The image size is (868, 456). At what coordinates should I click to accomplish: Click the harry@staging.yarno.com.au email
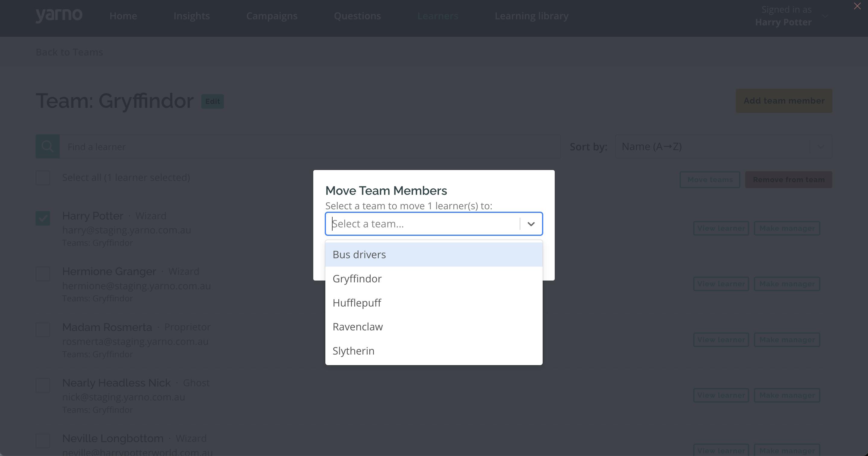point(127,230)
